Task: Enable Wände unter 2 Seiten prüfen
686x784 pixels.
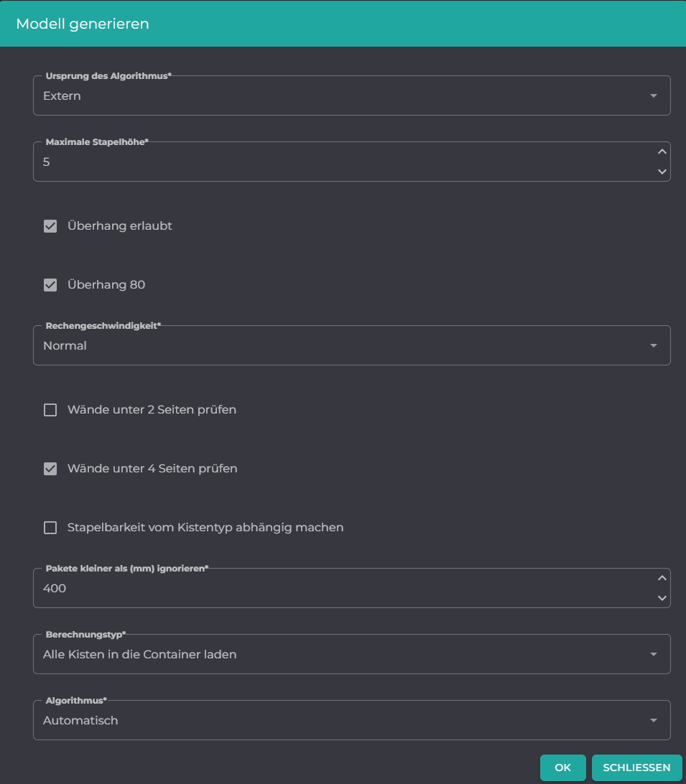Action: click(x=50, y=410)
